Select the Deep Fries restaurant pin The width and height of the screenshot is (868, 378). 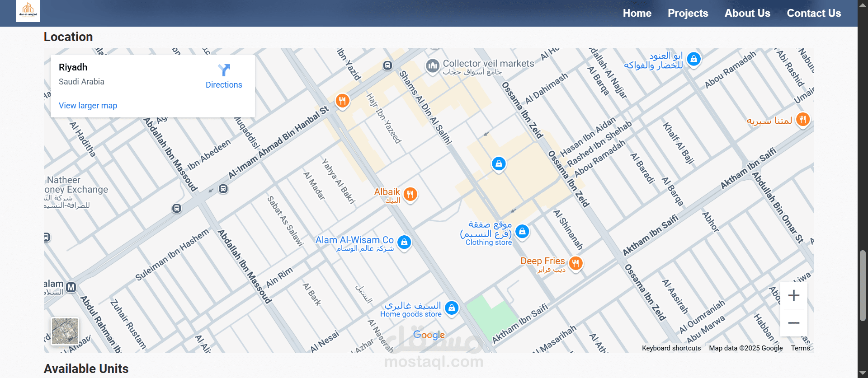[576, 263]
